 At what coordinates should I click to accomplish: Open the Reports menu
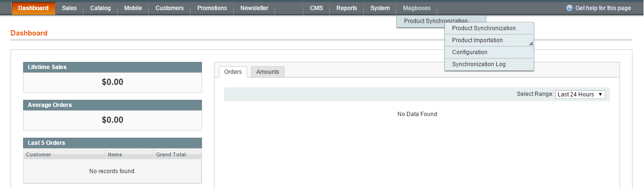click(346, 8)
